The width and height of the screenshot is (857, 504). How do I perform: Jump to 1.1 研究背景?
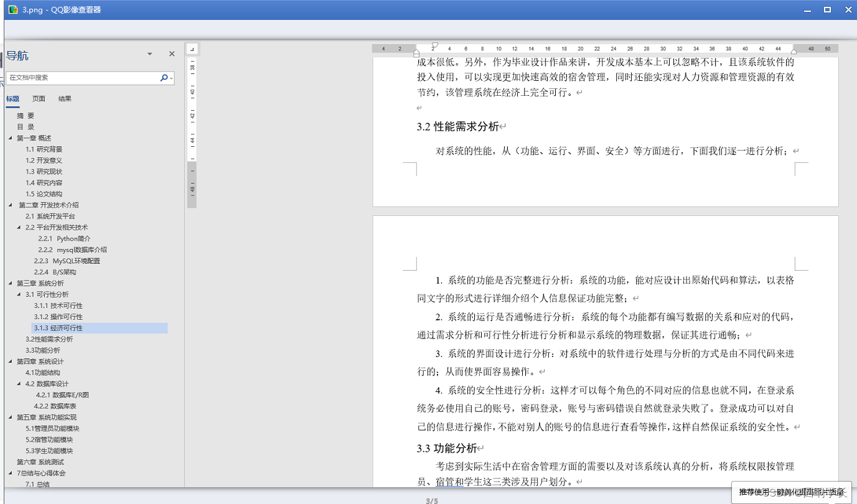(44, 149)
